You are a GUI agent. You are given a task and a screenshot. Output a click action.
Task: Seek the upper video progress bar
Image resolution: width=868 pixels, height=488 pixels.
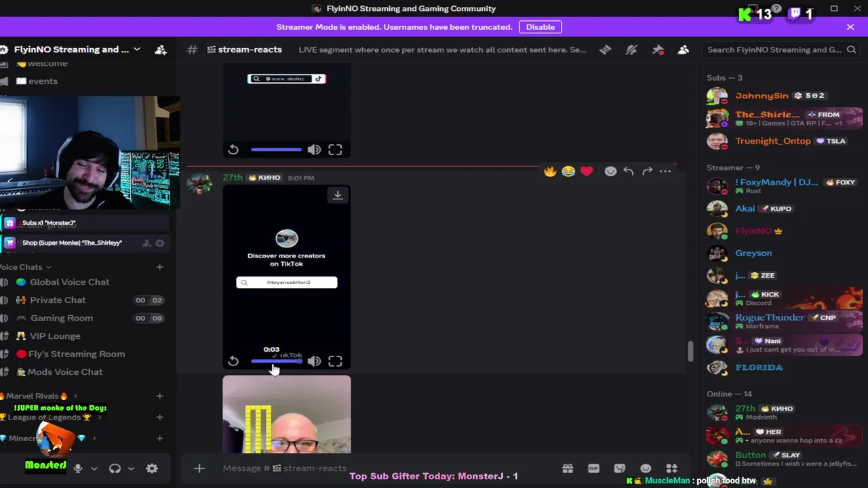(x=276, y=150)
